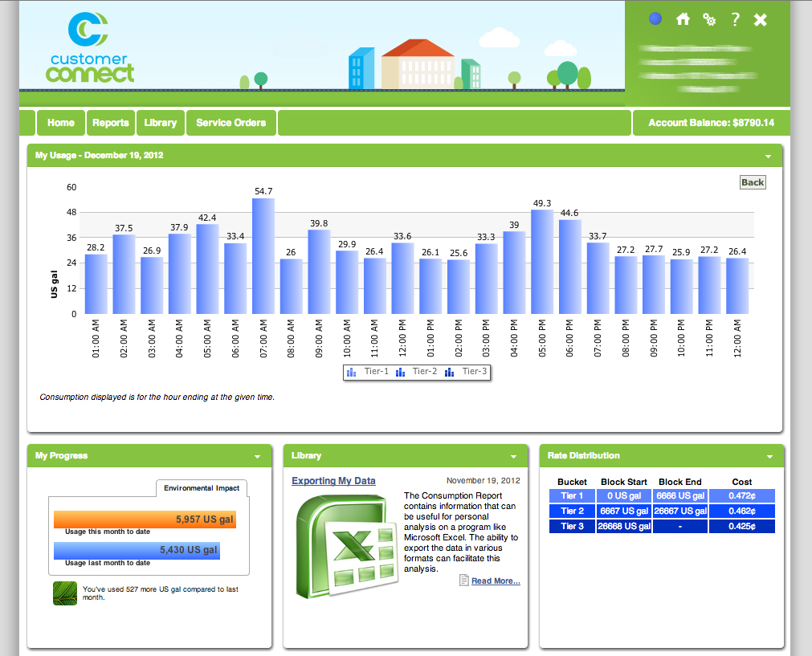Image resolution: width=812 pixels, height=656 pixels.
Task: Expand the My Progress panel dropdown arrow
Action: pos(257,457)
